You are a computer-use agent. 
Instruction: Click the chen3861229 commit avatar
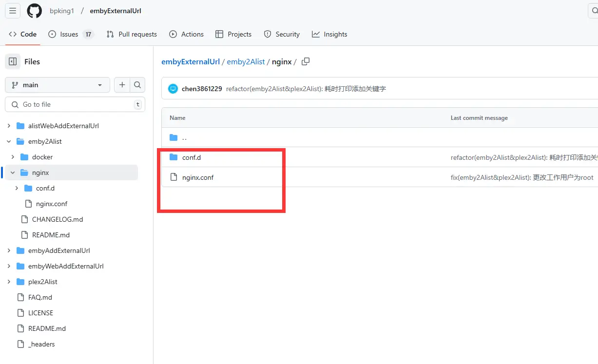[173, 88]
